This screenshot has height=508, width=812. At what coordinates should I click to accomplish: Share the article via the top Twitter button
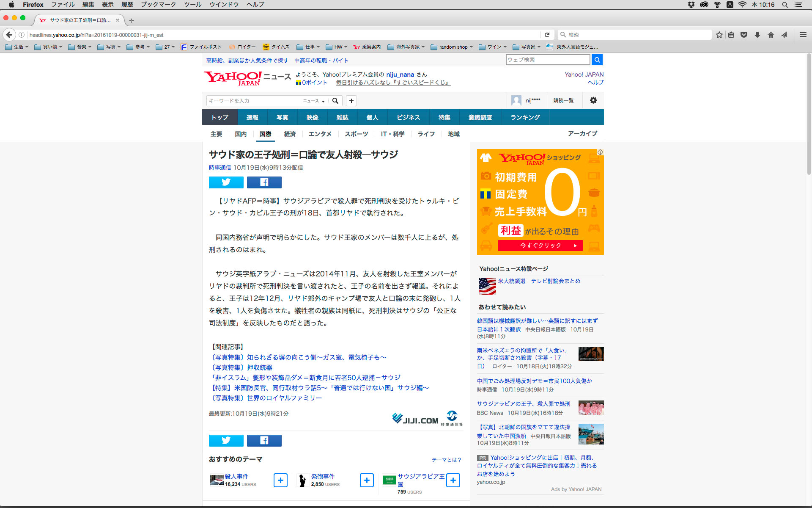click(226, 182)
